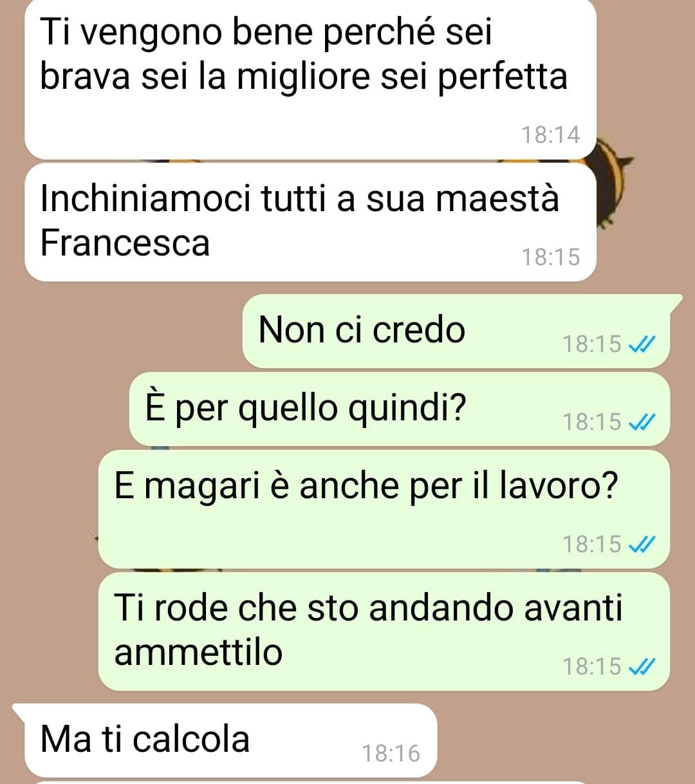Viewport: 695px width, 784px height.
Task: Tap the 18:15 timestamp on "Non ci credo"
Action: pyautogui.click(x=592, y=344)
